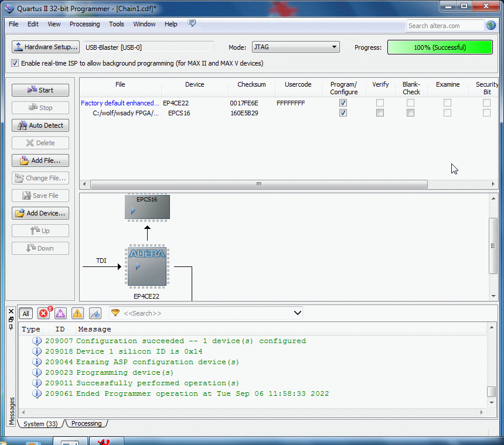Screen dimensions: 504x445
Task: Enable Verify for the EPCS16 device
Action: (x=380, y=113)
